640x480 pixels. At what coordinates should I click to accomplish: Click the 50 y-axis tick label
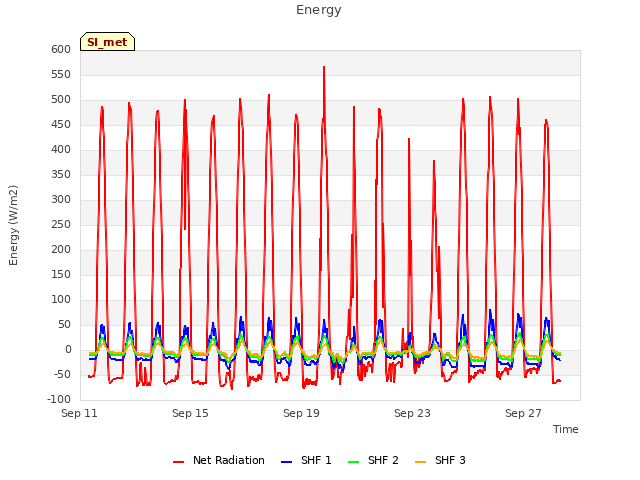coord(65,325)
